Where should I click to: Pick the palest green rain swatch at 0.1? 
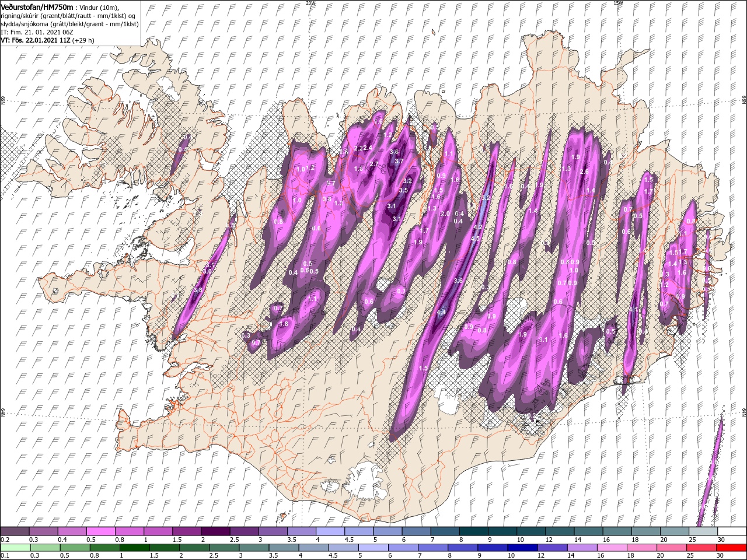pyautogui.click(x=15, y=548)
